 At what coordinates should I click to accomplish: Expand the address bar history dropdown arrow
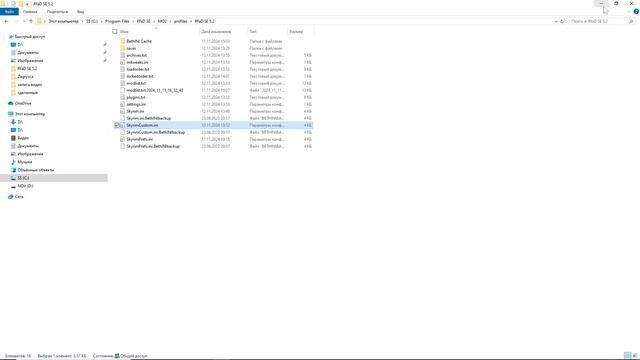(556, 21)
